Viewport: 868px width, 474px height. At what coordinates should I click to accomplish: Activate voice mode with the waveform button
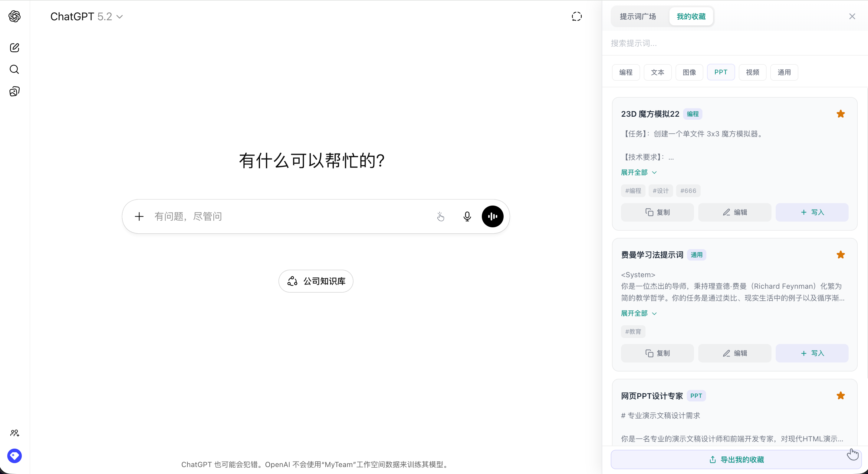click(x=493, y=216)
